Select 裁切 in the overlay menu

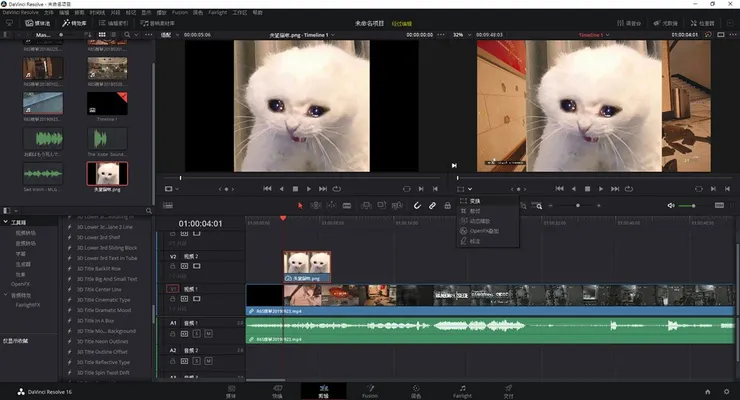488,211
